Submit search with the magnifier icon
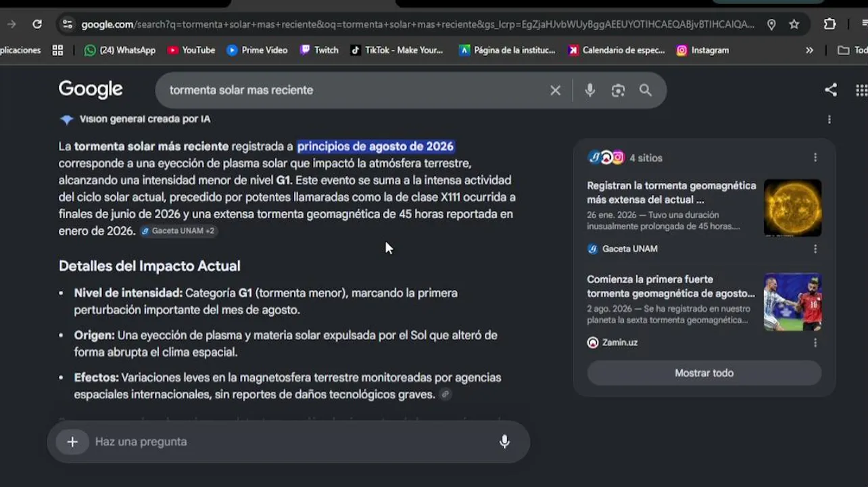The image size is (868, 487). [646, 90]
